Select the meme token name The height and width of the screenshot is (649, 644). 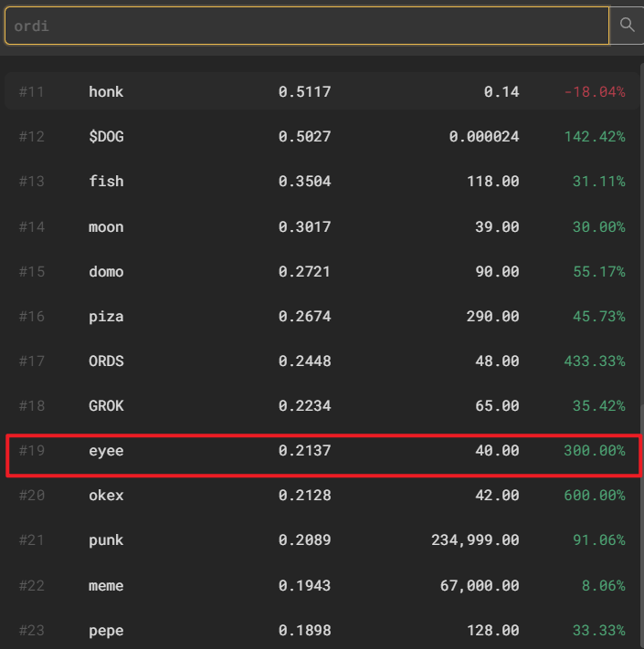pos(106,586)
